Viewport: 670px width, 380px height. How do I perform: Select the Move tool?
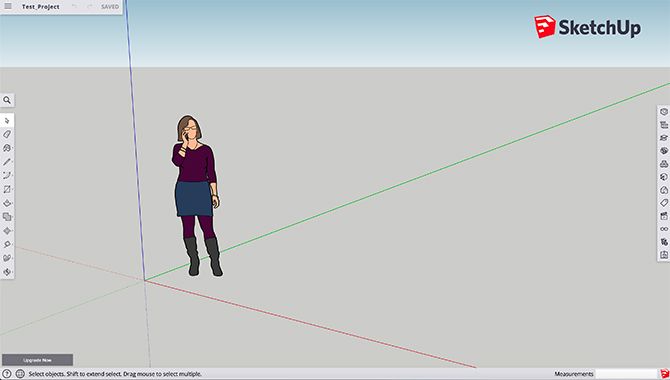coord(7,231)
